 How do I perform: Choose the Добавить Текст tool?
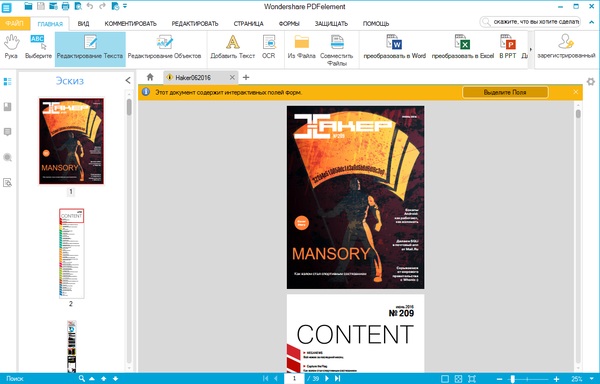click(x=233, y=47)
